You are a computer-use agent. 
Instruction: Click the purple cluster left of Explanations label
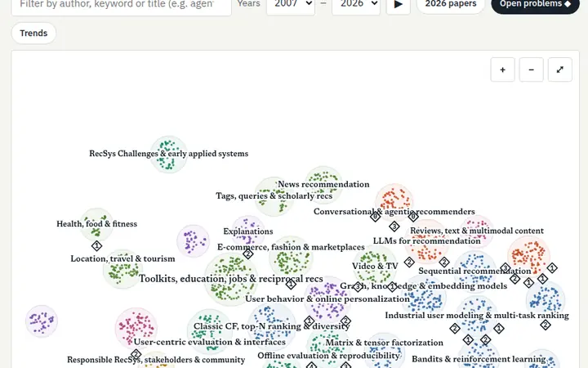click(193, 241)
